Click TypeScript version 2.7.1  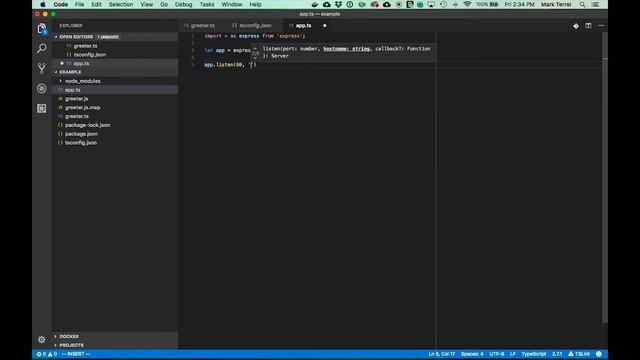click(557, 354)
